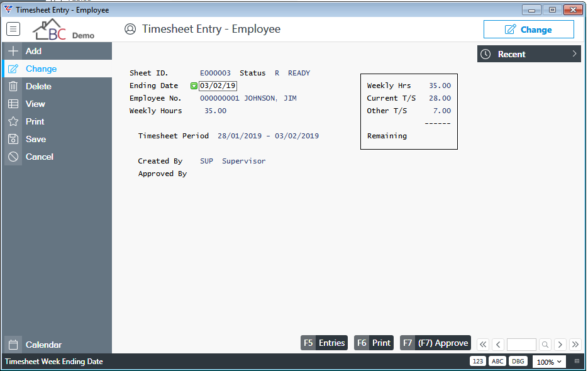
Task: Jump to first record arrow
Action: [x=483, y=344]
